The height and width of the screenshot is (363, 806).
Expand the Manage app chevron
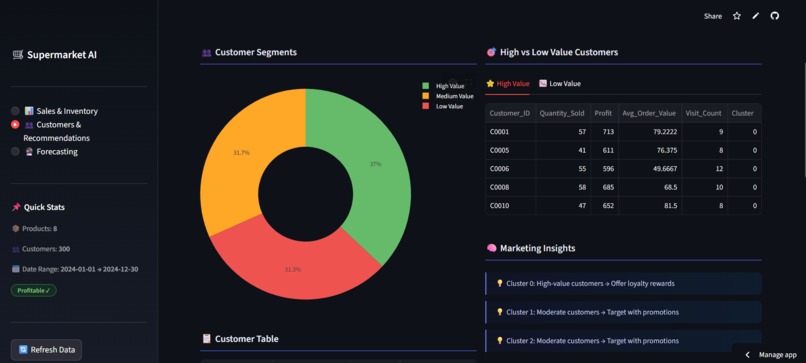pyautogui.click(x=748, y=355)
